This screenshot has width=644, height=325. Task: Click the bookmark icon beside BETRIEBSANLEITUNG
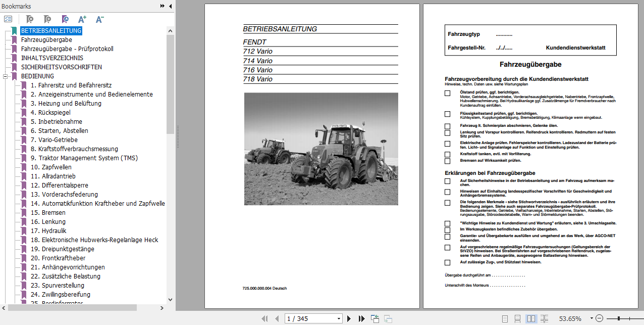[14, 31]
